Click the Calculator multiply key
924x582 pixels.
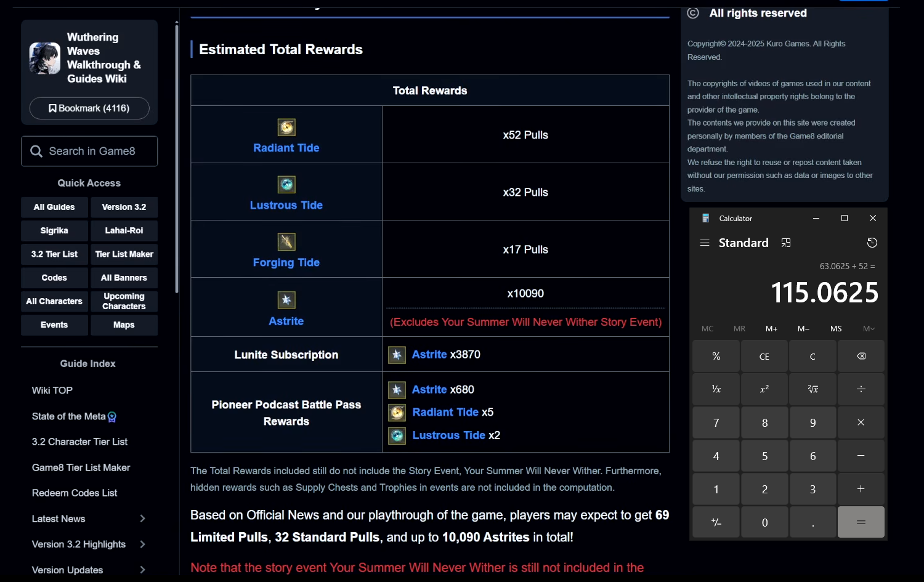pyautogui.click(x=861, y=422)
